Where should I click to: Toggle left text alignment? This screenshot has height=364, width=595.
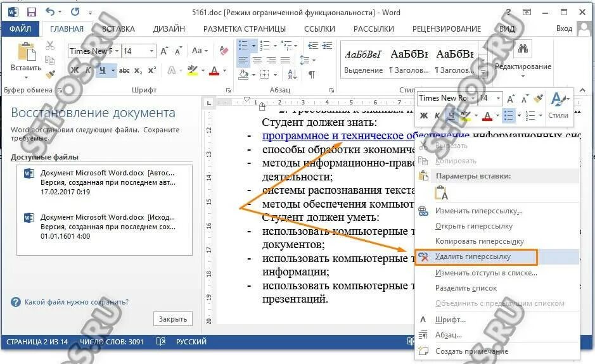coord(243,60)
